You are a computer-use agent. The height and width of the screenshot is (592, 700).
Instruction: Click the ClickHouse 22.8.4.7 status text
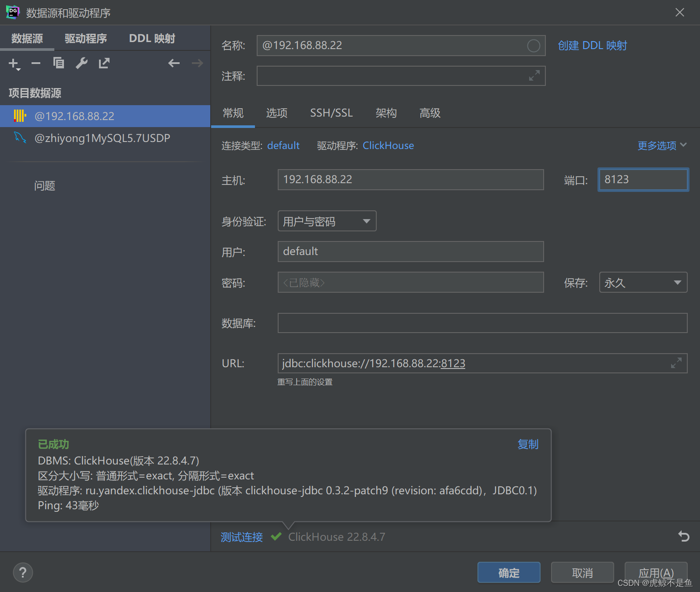coord(336,537)
